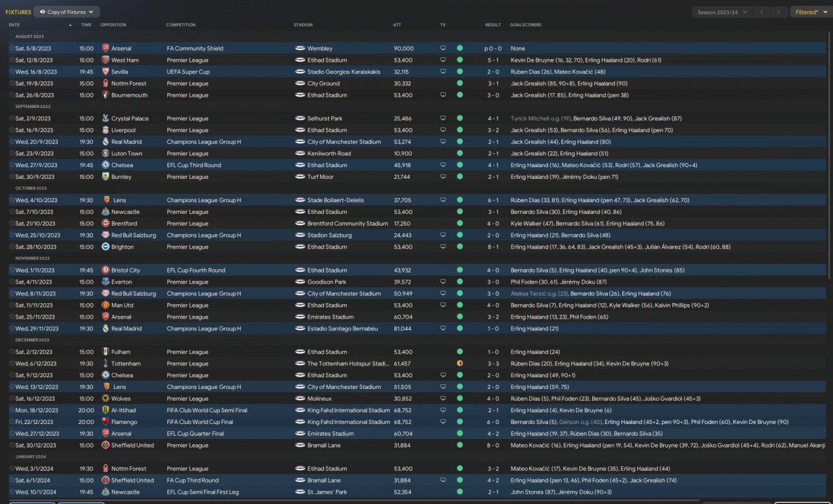
Task: Click the attendance figure 90,000
Action: pyautogui.click(x=403, y=48)
